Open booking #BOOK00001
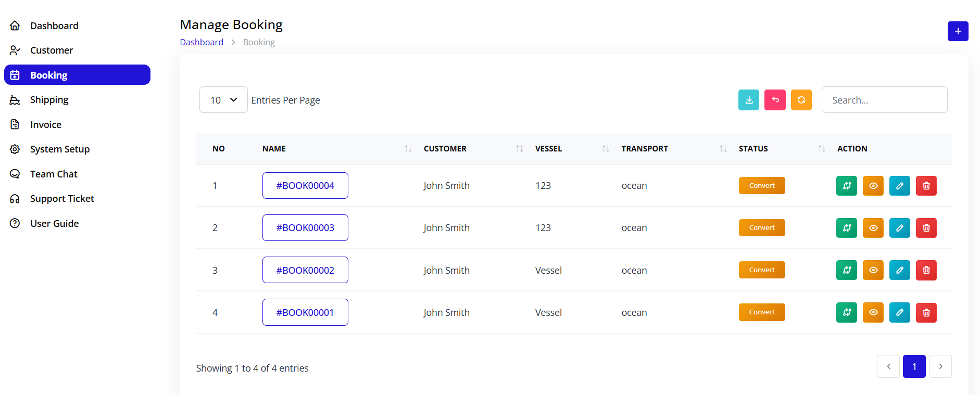 pos(305,312)
